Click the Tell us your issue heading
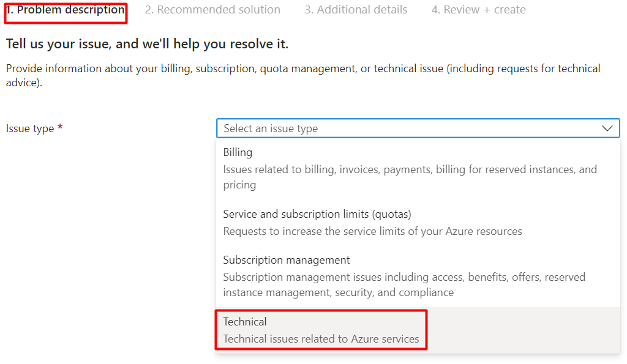Viewport: 627px width, 364px height. pos(147,44)
